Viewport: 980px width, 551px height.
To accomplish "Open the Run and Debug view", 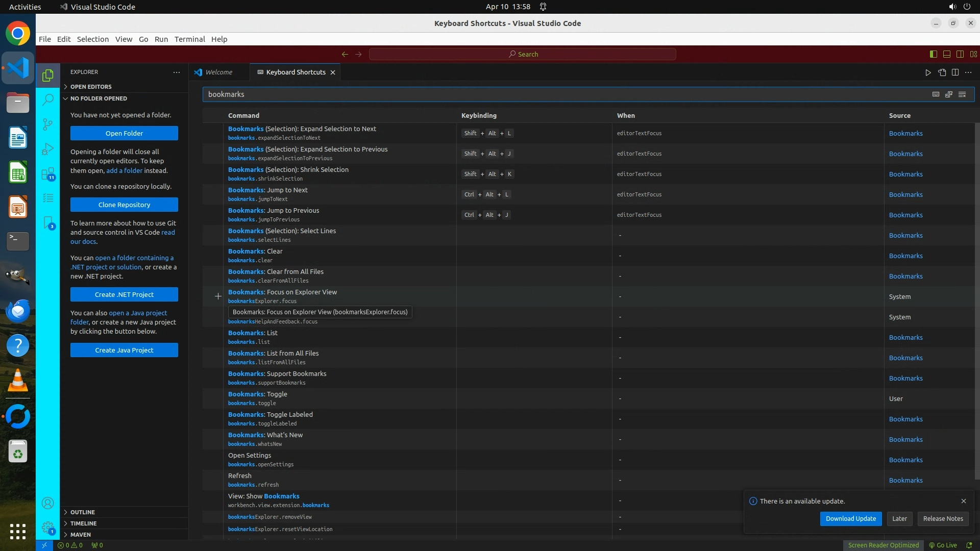I will [47, 149].
